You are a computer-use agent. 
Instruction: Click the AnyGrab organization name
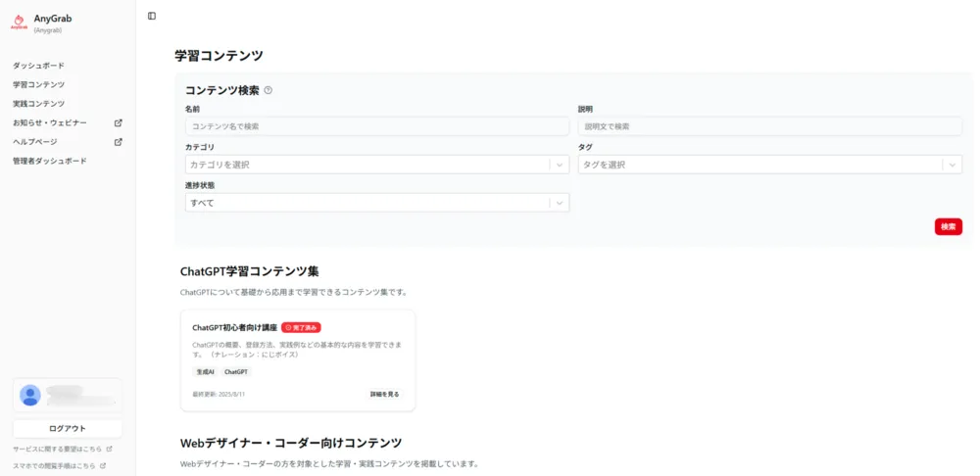coord(53,19)
